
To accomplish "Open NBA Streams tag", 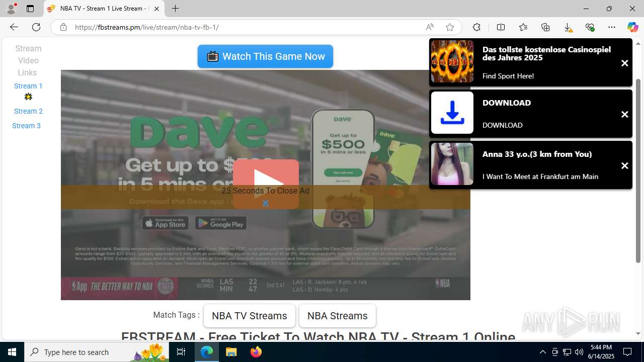I will click(338, 316).
